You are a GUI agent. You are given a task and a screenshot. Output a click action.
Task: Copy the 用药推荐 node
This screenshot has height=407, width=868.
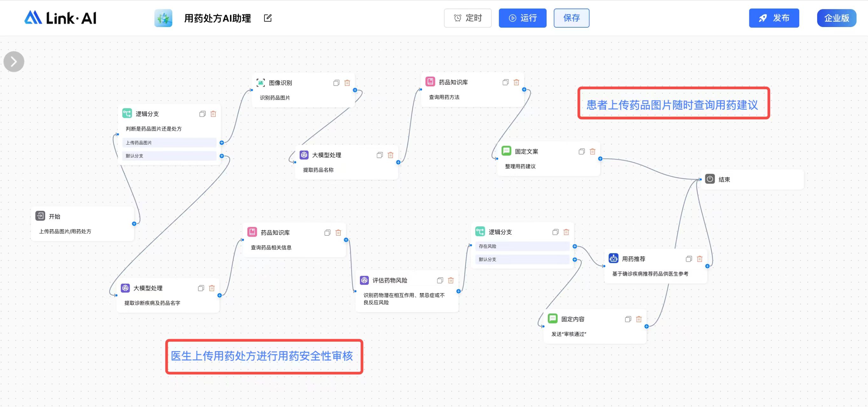[x=689, y=259]
